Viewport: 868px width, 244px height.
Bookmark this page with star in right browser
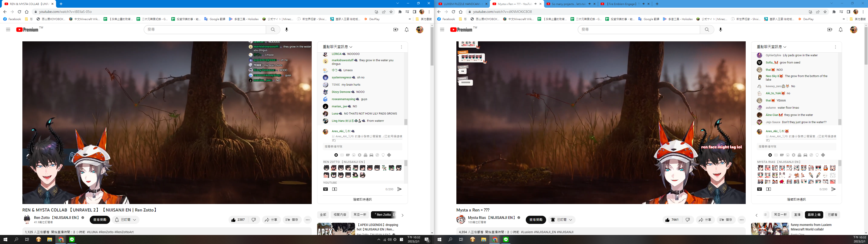pyautogui.click(x=825, y=12)
